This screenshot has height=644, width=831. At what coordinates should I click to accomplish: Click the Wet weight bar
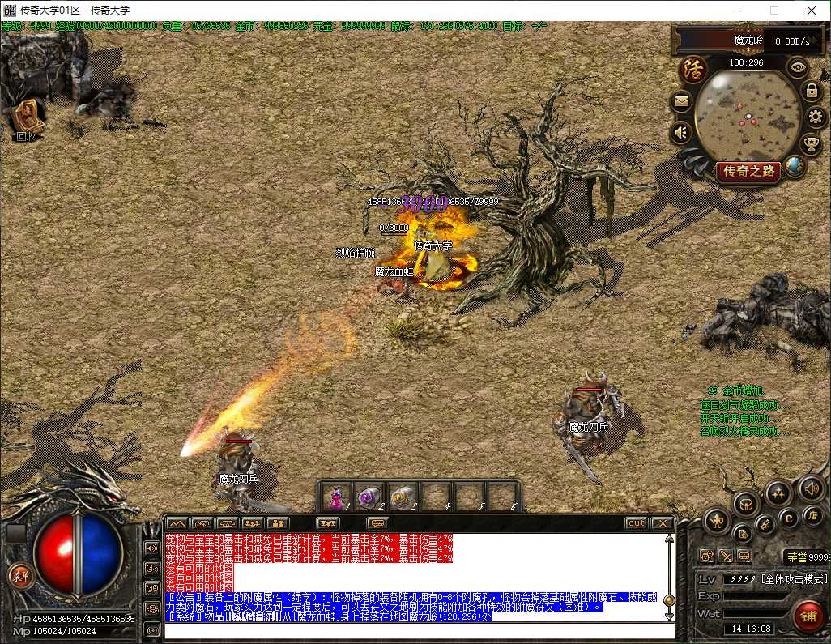[755, 613]
